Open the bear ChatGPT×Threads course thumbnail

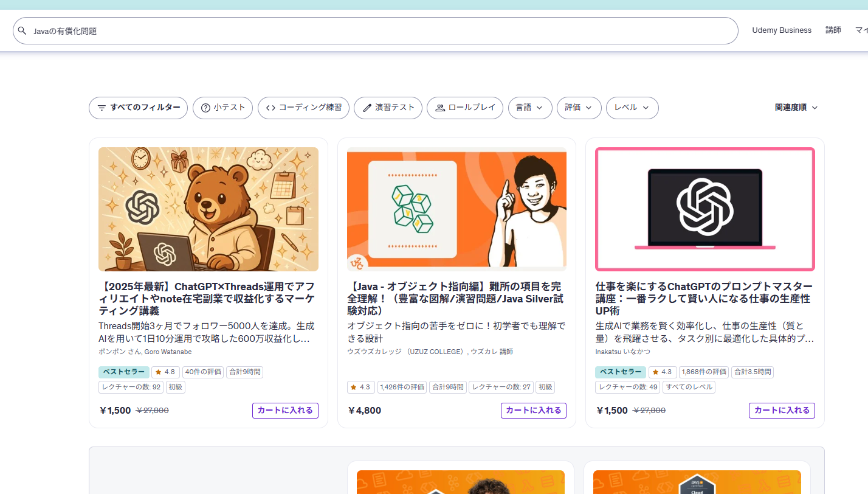click(x=208, y=209)
